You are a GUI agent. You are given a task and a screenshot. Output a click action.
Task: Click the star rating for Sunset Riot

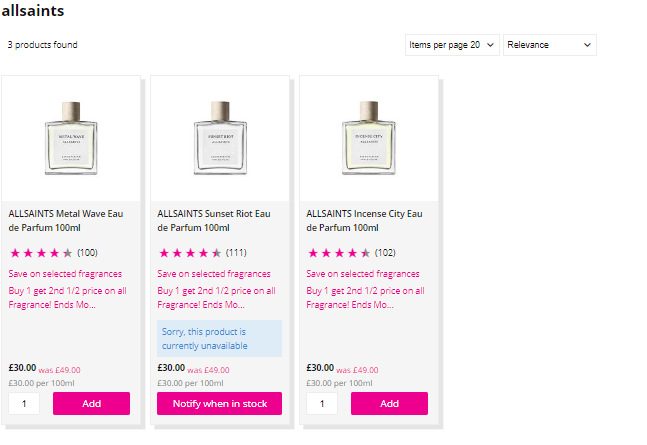tap(190, 253)
